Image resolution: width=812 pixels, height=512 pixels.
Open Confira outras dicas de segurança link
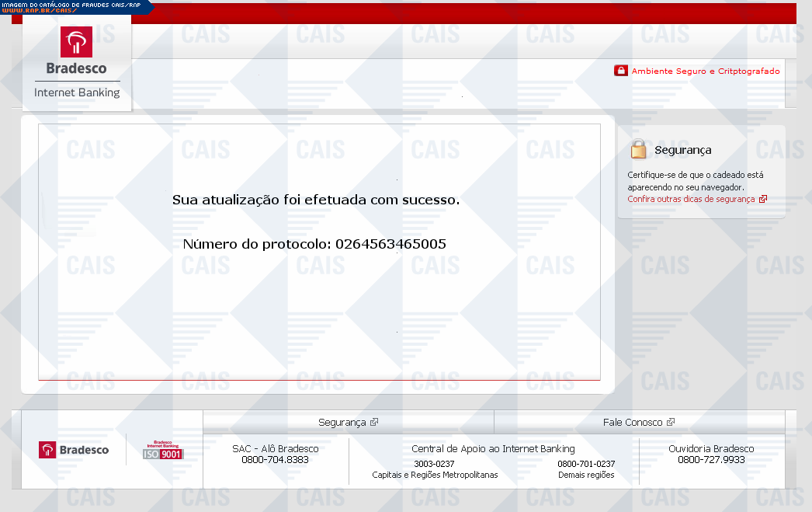pyautogui.click(x=691, y=199)
